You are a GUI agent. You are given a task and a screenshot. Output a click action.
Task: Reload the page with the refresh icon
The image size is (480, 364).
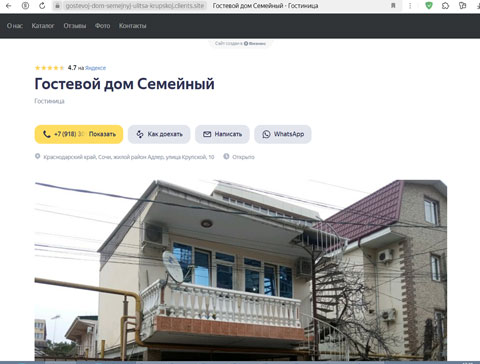click(x=42, y=6)
